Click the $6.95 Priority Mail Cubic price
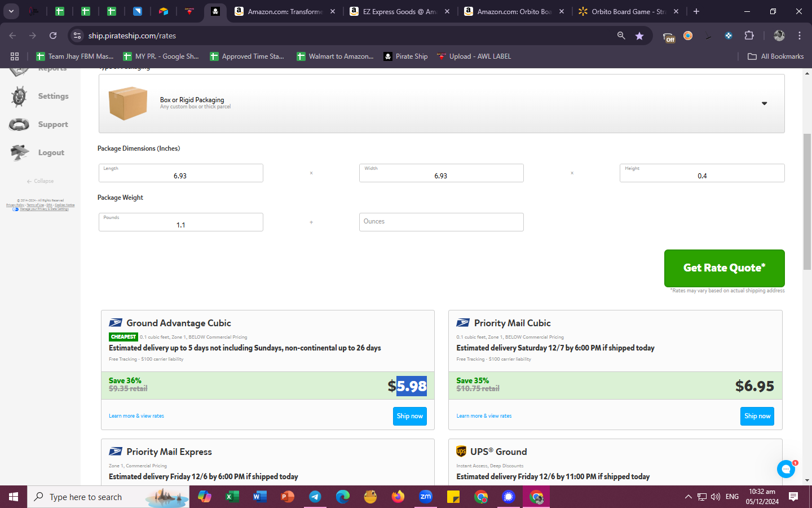 (754, 386)
